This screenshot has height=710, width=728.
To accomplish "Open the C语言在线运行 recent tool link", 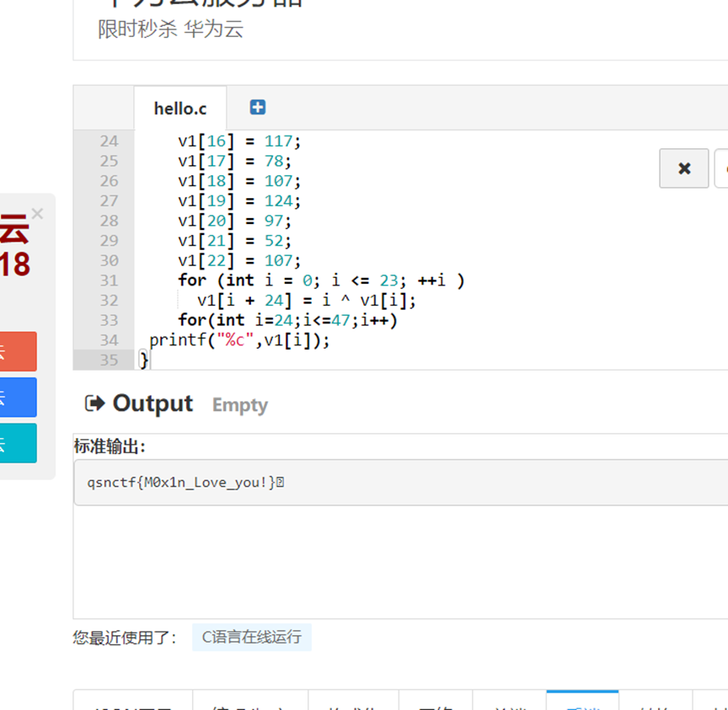I will pos(251,637).
